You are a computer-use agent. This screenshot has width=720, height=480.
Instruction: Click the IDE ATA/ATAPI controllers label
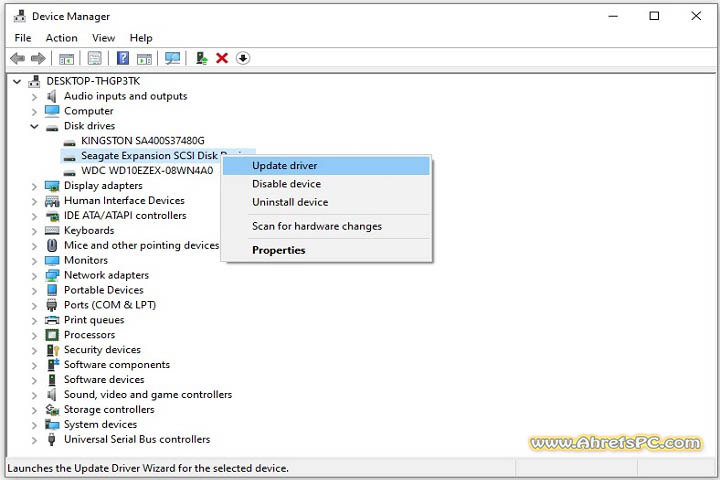pos(125,215)
